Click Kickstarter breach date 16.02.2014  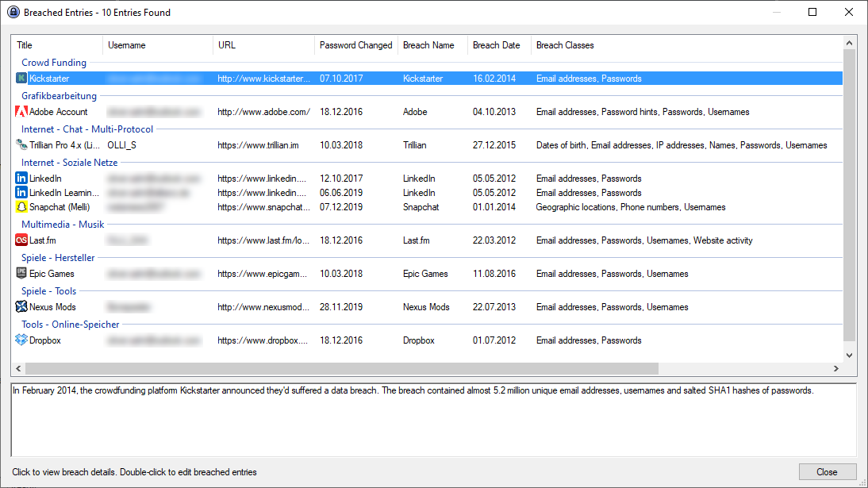coord(494,79)
